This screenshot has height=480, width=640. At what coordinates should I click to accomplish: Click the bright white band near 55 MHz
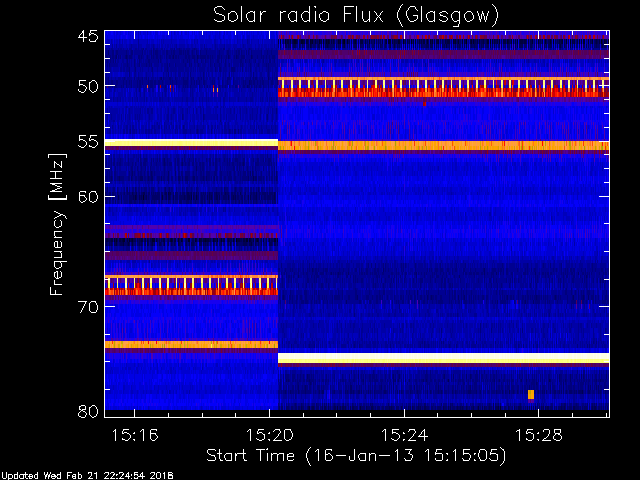191,142
